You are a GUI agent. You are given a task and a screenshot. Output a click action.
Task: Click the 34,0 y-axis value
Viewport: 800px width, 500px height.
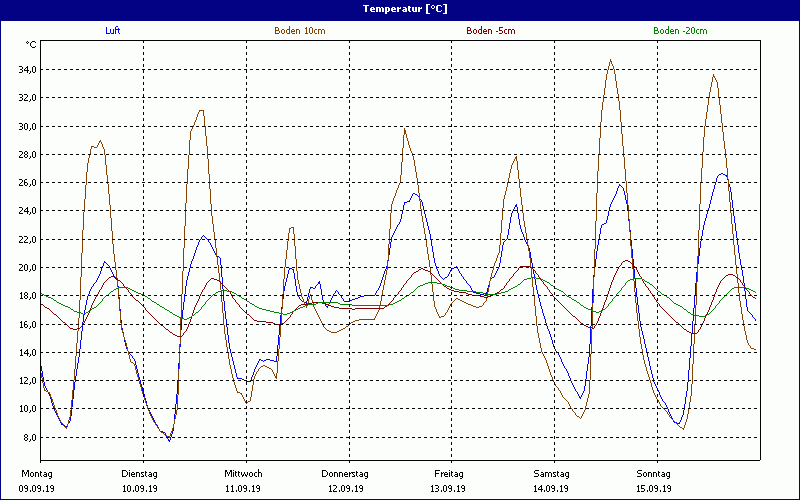coord(25,70)
